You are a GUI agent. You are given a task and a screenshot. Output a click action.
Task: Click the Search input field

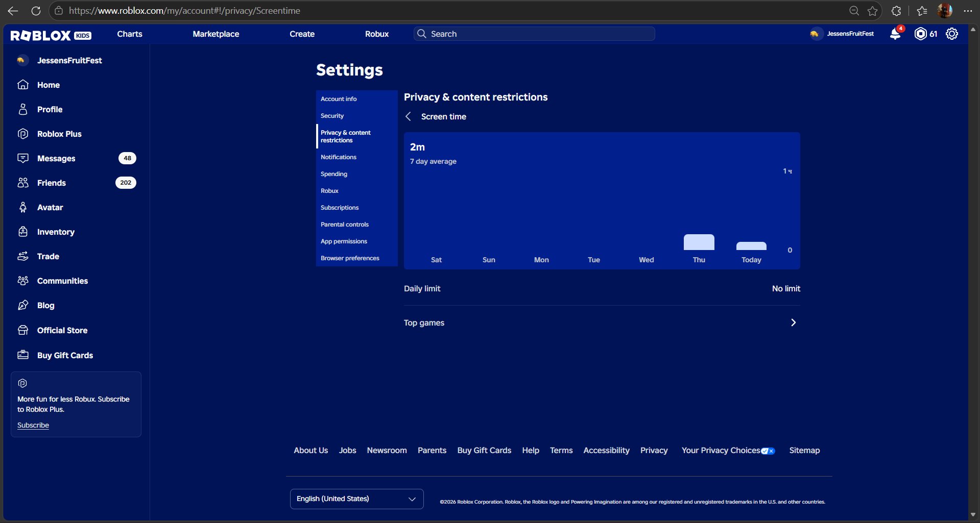coord(534,34)
